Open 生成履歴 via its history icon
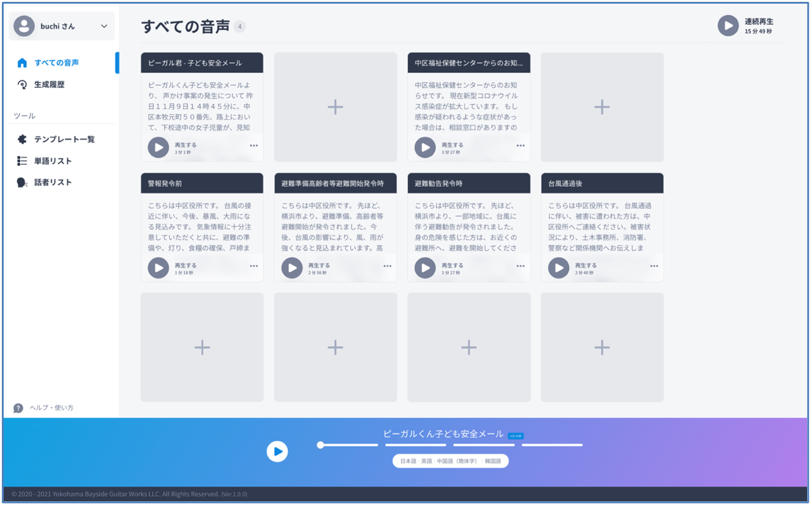This screenshot has width=812, height=505. pos(21,84)
